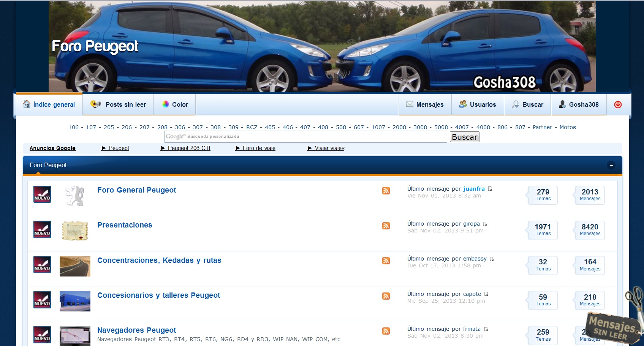Select the RCZ model link
Image resolution: width=644 pixels, height=346 pixels.
pos(252,127)
